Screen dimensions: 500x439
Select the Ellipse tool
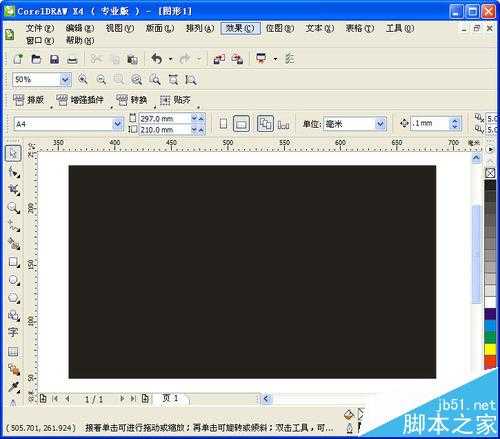point(14,280)
